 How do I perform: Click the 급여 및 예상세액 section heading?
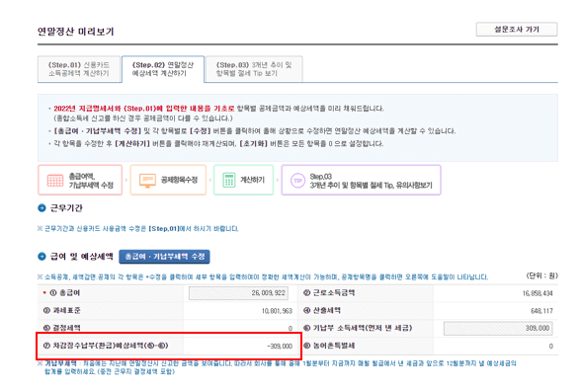(x=82, y=257)
